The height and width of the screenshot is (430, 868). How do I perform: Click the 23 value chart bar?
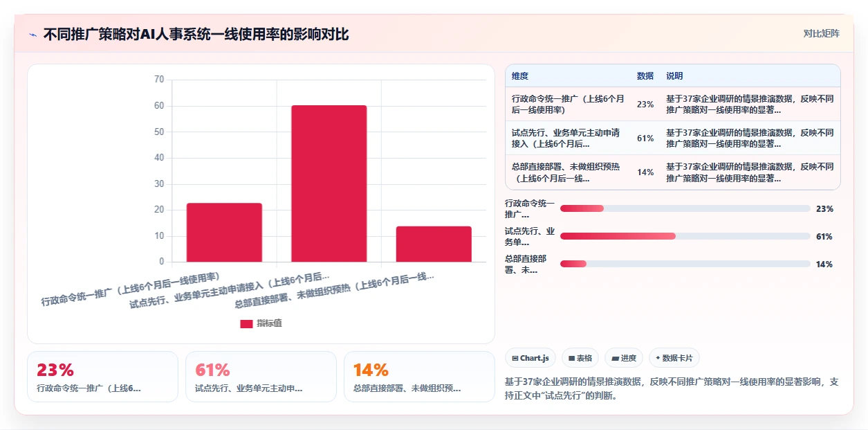tap(224, 232)
